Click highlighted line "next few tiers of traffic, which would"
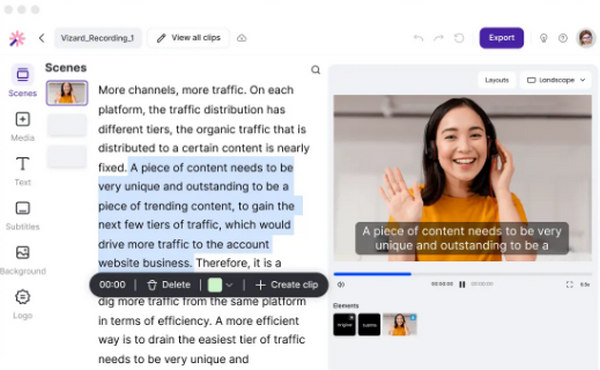 pyautogui.click(x=194, y=225)
